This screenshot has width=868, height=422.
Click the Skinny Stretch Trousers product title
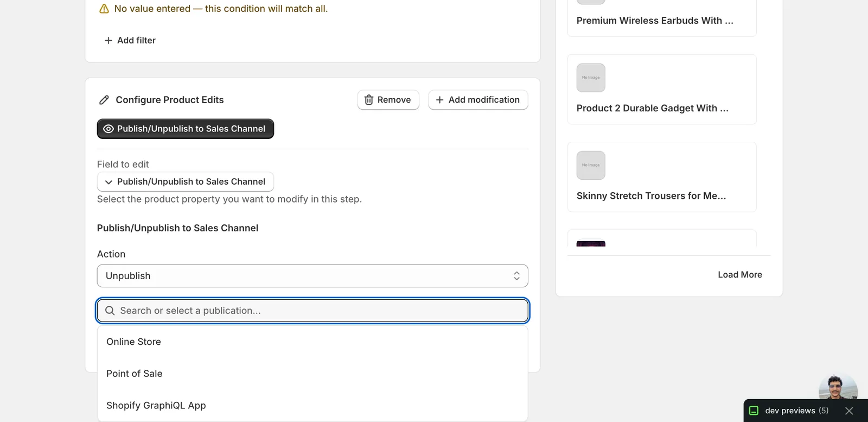651,196
